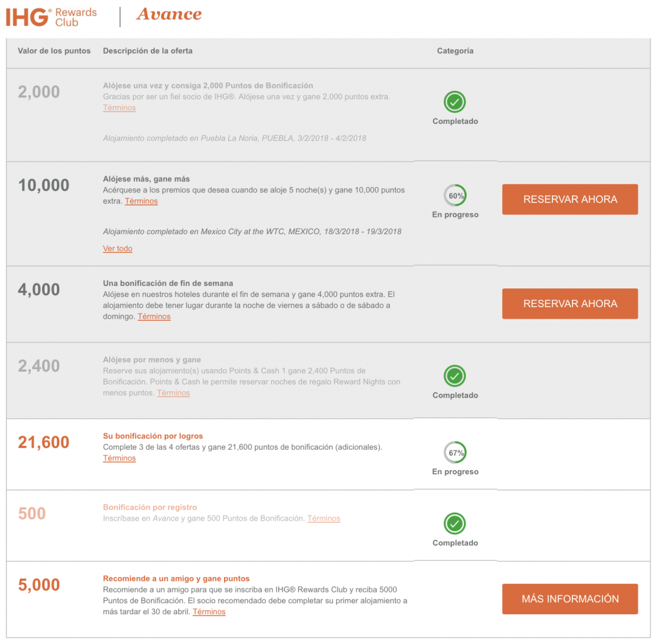Click the 60% progress circle icon

click(455, 196)
